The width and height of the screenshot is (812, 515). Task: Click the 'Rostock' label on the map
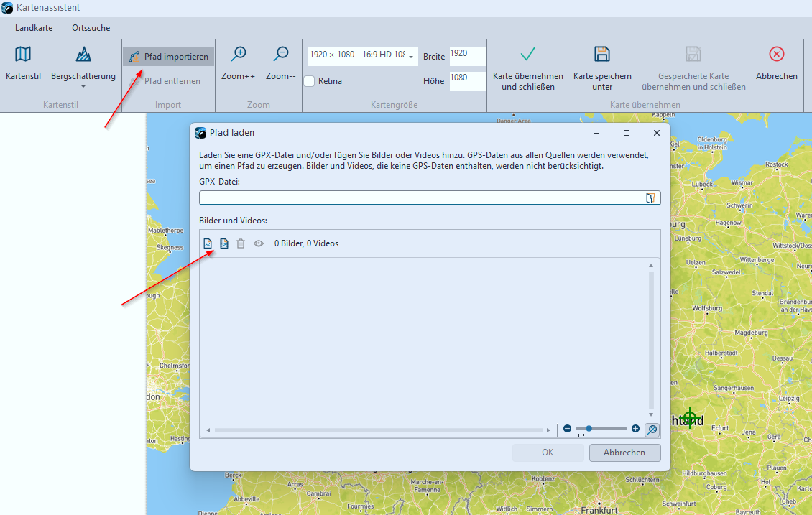(x=776, y=164)
